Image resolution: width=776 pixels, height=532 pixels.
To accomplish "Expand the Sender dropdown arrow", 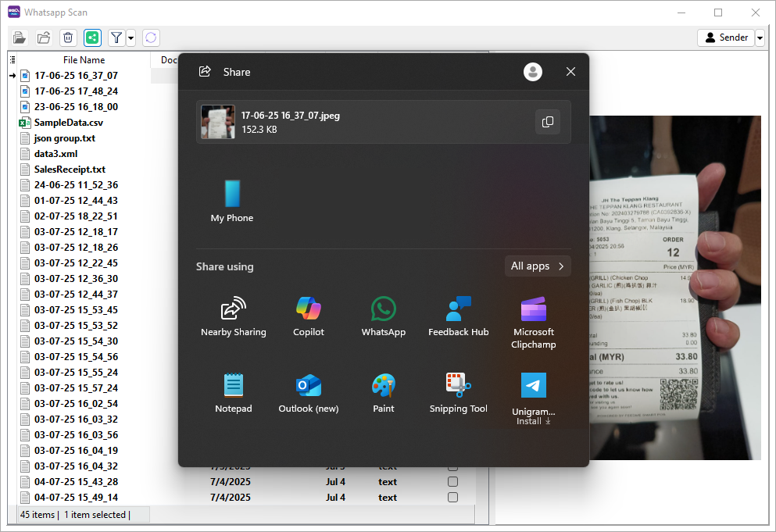I will coord(760,37).
